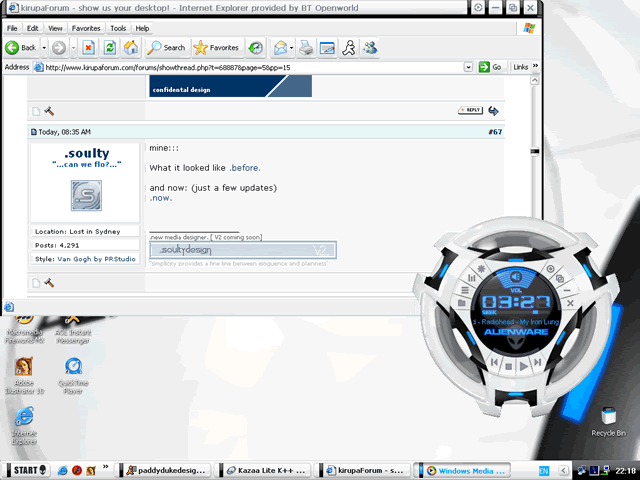This screenshot has width=640, height=480.
Task: Click the START button on taskbar
Action: [27, 470]
